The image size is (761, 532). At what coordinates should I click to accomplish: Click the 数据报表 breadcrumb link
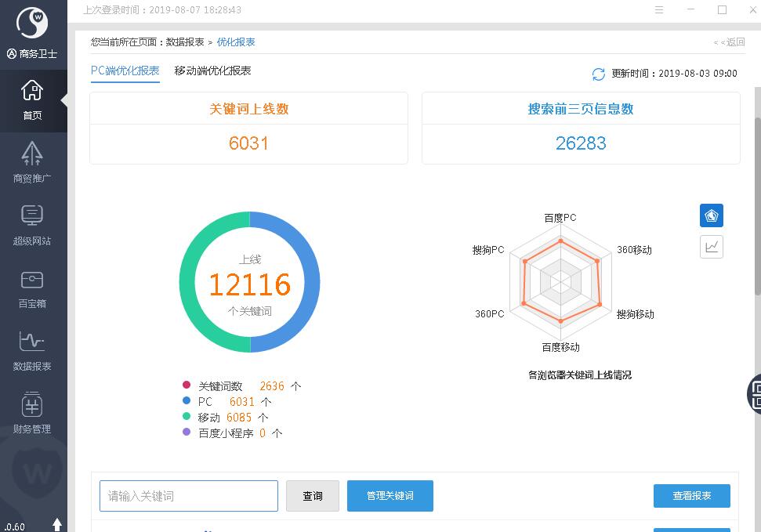click(185, 42)
